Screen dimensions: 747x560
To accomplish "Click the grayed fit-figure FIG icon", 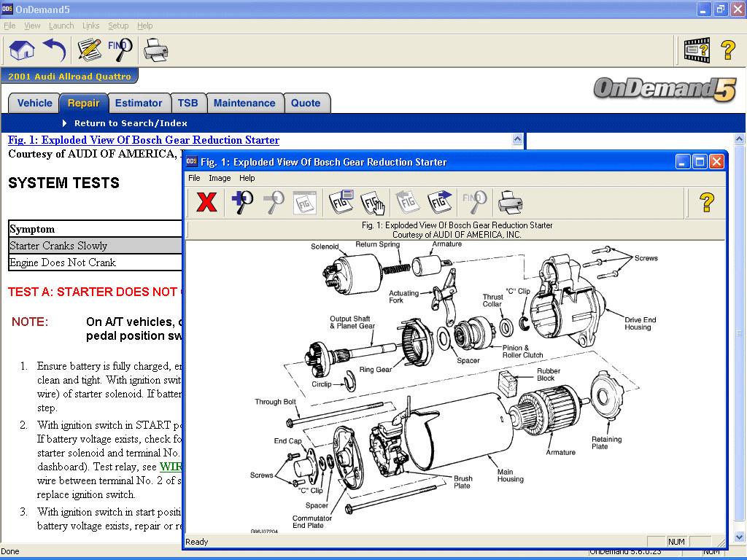I will point(305,203).
